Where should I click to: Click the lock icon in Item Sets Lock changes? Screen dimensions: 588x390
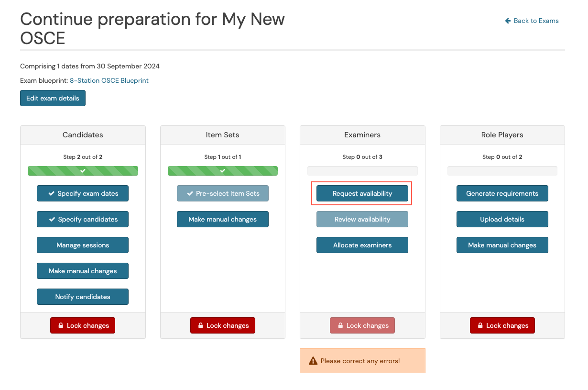point(201,325)
